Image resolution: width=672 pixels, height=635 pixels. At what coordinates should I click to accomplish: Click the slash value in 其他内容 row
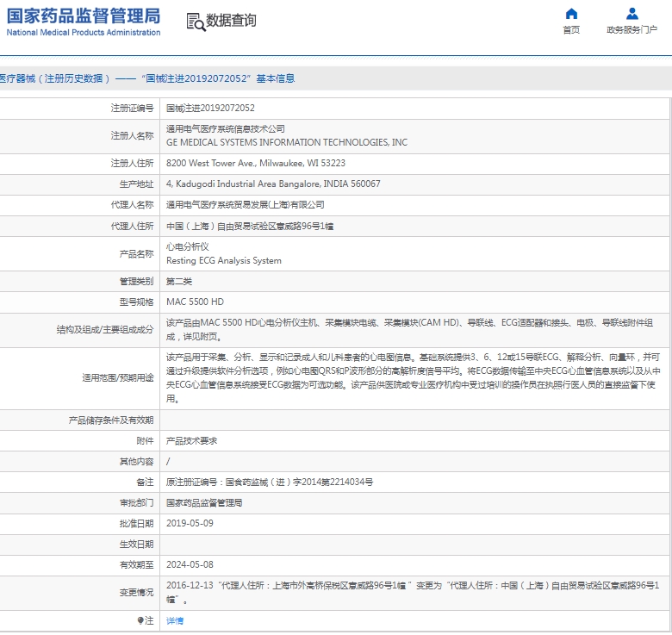click(x=168, y=462)
